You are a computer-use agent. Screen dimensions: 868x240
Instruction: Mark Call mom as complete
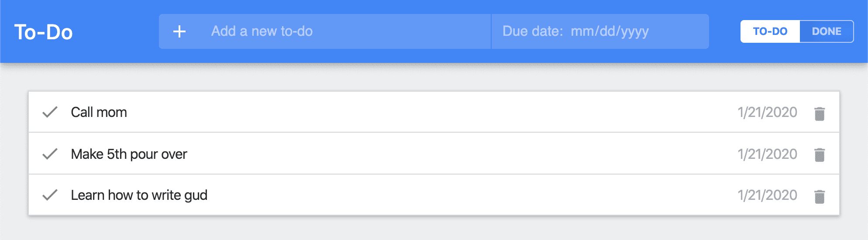tap(50, 112)
